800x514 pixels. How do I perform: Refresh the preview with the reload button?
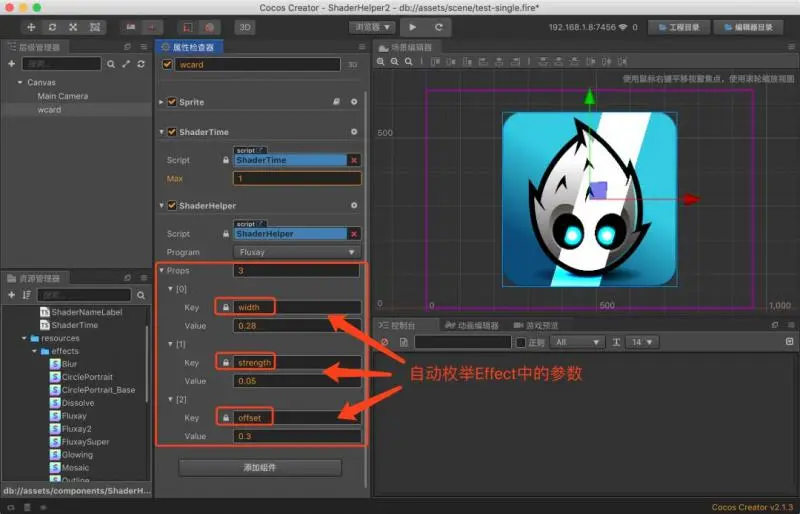[438, 27]
